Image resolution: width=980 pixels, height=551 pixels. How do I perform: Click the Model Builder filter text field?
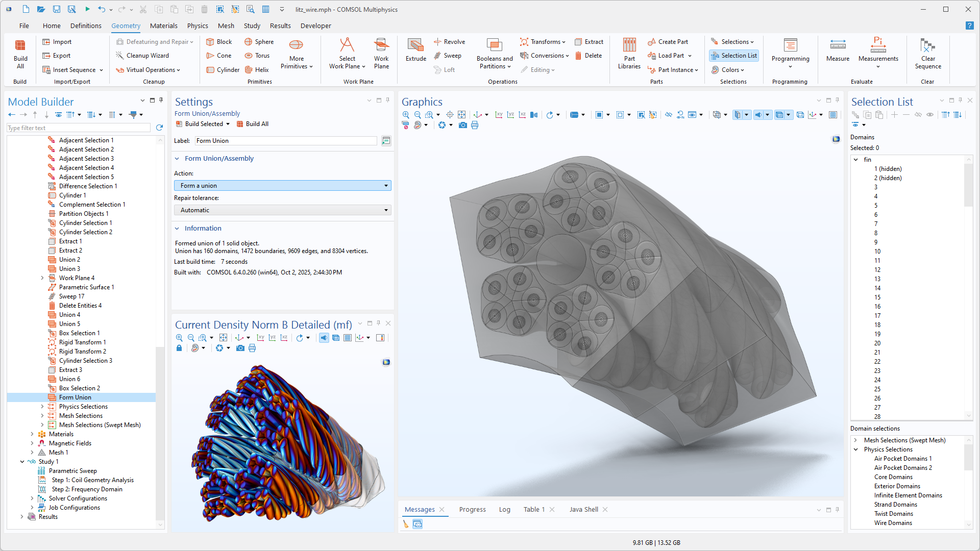79,128
